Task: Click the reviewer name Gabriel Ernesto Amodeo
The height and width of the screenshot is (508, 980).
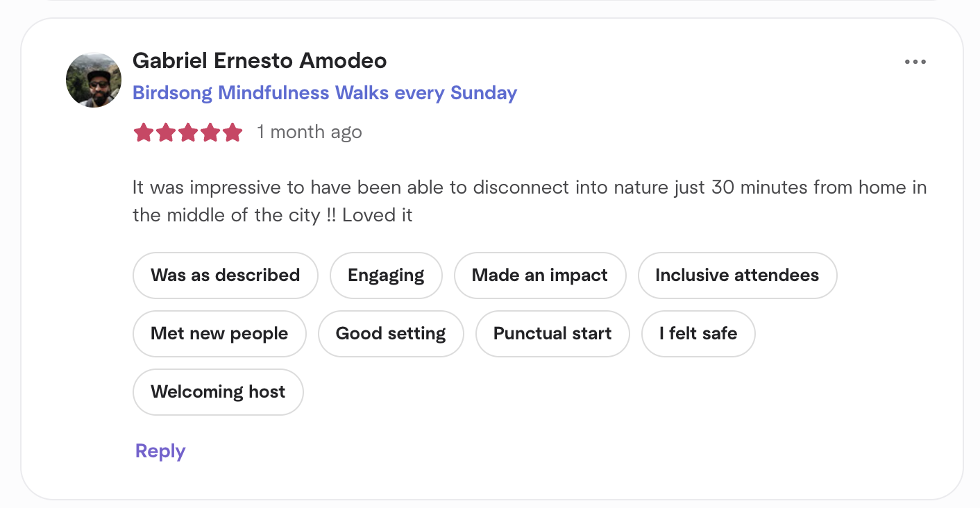Action: [260, 61]
